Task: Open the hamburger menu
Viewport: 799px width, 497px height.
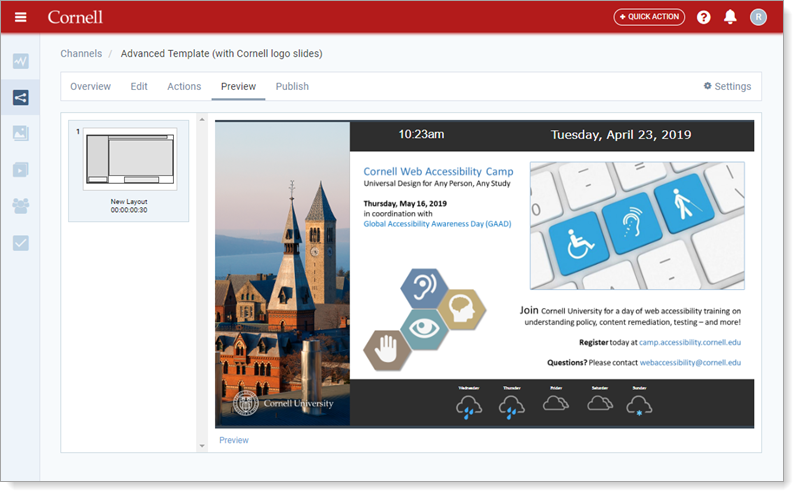Action: [x=20, y=17]
